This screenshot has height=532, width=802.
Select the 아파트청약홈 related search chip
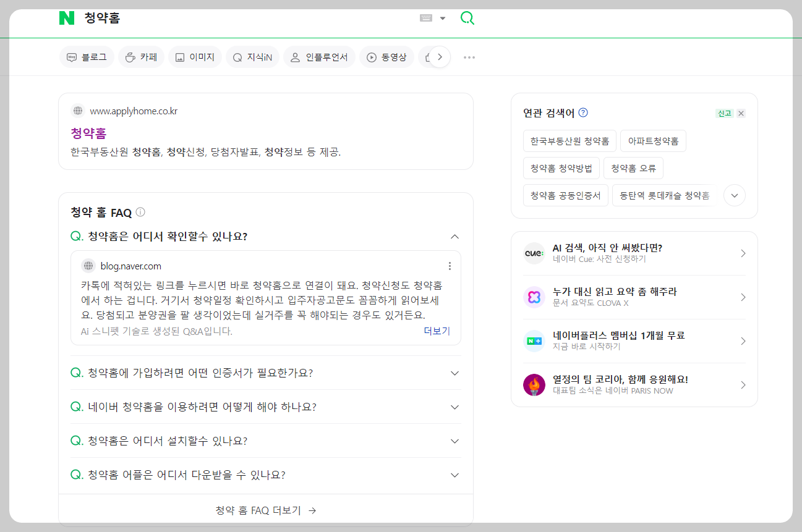(653, 140)
